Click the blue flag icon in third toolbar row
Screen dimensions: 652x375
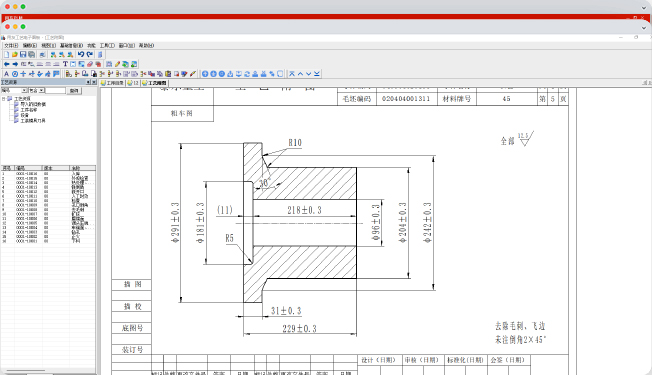(56, 74)
